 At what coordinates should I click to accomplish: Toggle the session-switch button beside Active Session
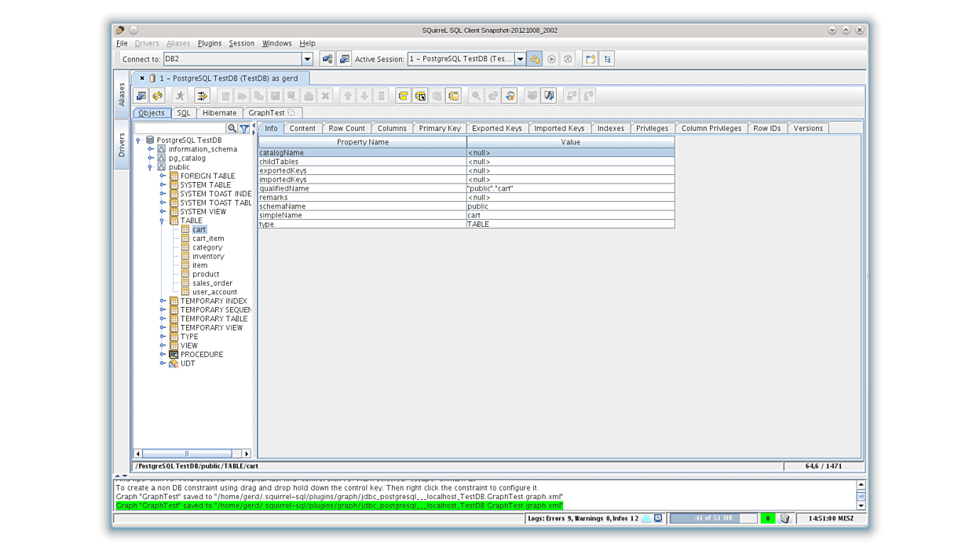tap(534, 58)
